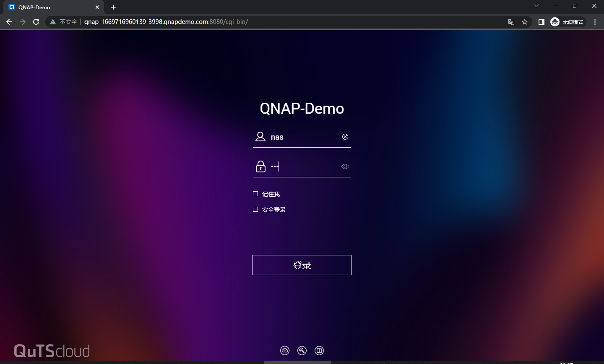This screenshot has height=364, width=604.
Task: Reload the QNAP-Demo page
Action: (x=36, y=22)
